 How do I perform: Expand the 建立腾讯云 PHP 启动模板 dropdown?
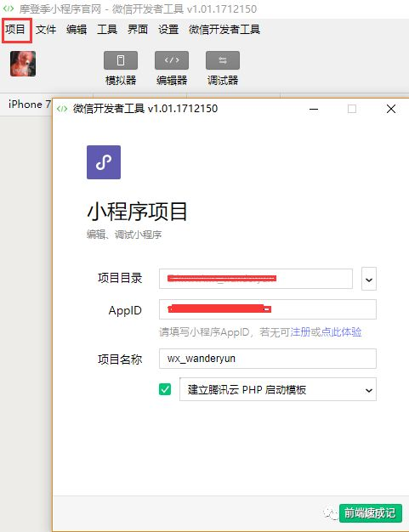(x=278, y=389)
